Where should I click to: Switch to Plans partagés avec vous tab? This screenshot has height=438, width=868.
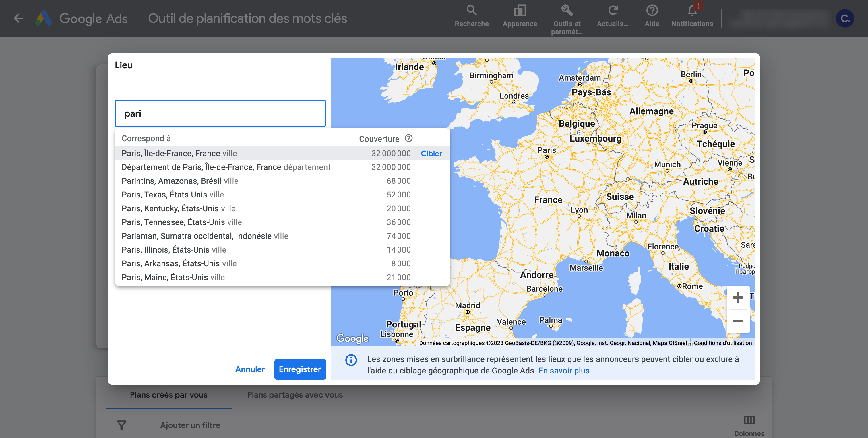pyautogui.click(x=295, y=395)
